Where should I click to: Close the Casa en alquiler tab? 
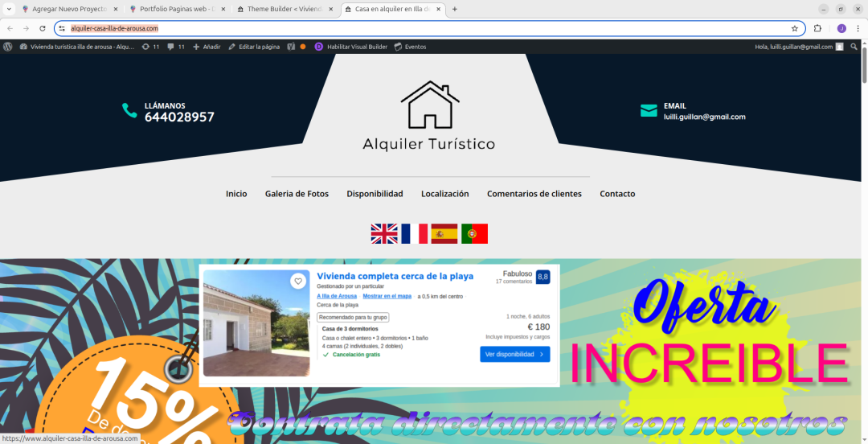[437, 10]
